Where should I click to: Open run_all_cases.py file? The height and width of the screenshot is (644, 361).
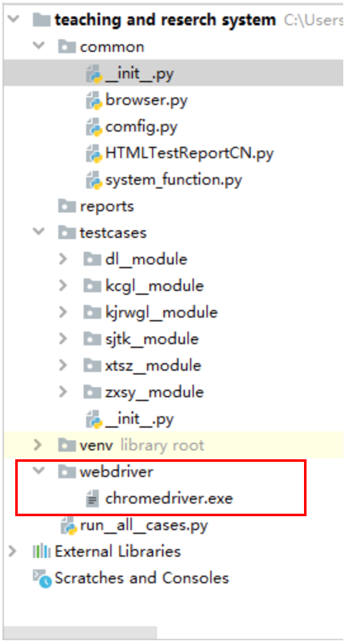pos(144,526)
